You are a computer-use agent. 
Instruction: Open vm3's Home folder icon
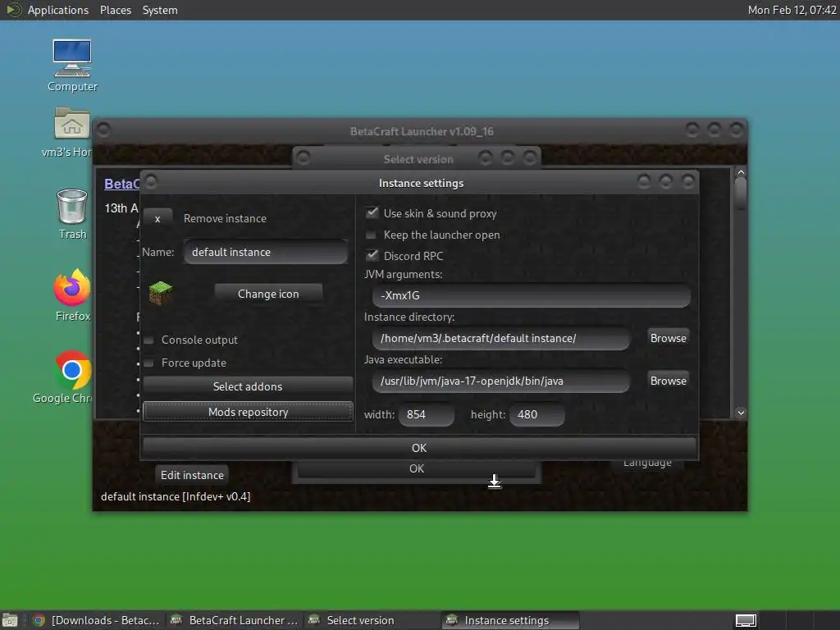[71, 132]
